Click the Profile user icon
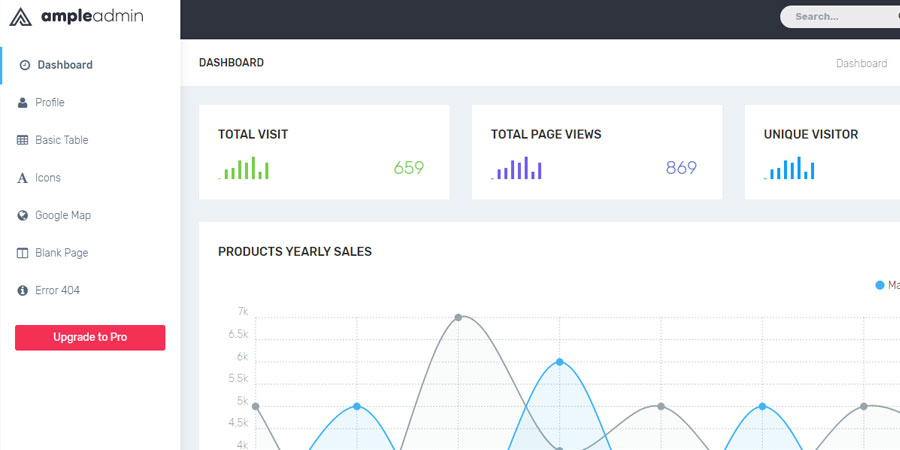 coord(22,103)
